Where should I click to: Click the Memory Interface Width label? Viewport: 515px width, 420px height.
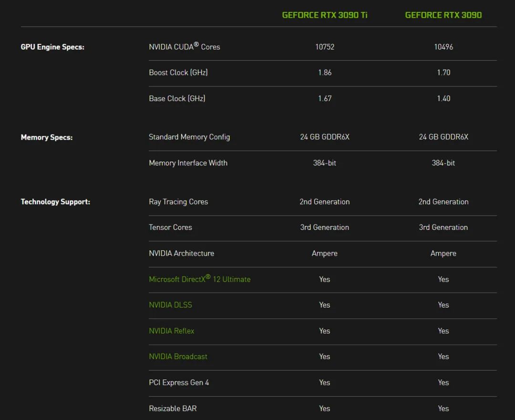[x=188, y=163]
